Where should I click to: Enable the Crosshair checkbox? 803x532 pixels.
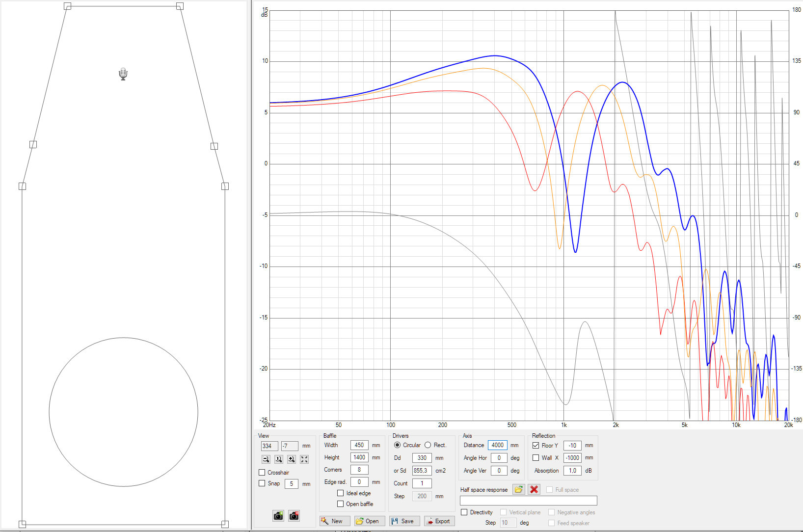[262, 473]
